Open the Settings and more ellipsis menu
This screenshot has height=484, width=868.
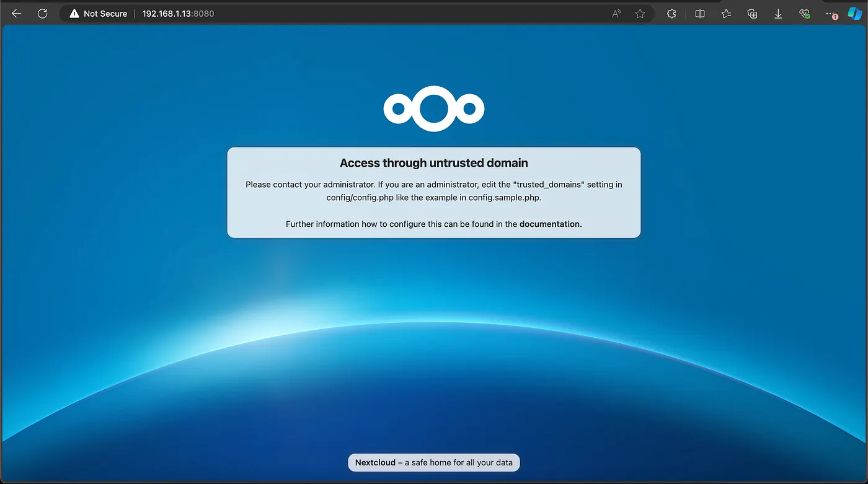pos(831,14)
